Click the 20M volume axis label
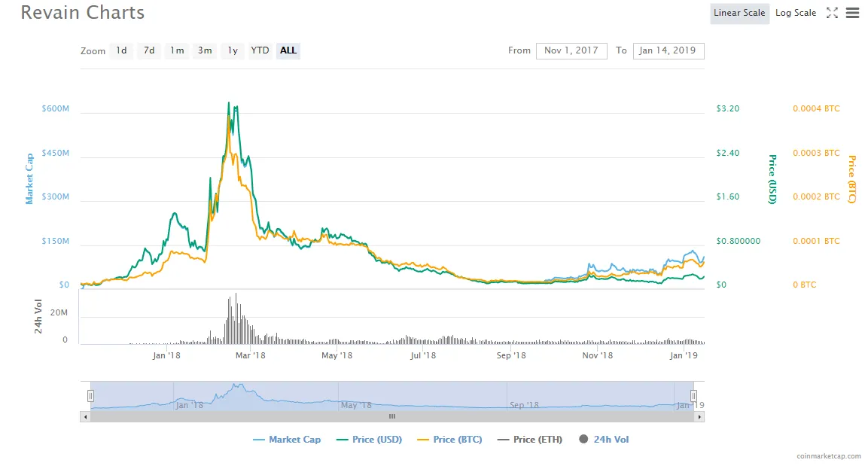868x466 pixels. pos(59,312)
